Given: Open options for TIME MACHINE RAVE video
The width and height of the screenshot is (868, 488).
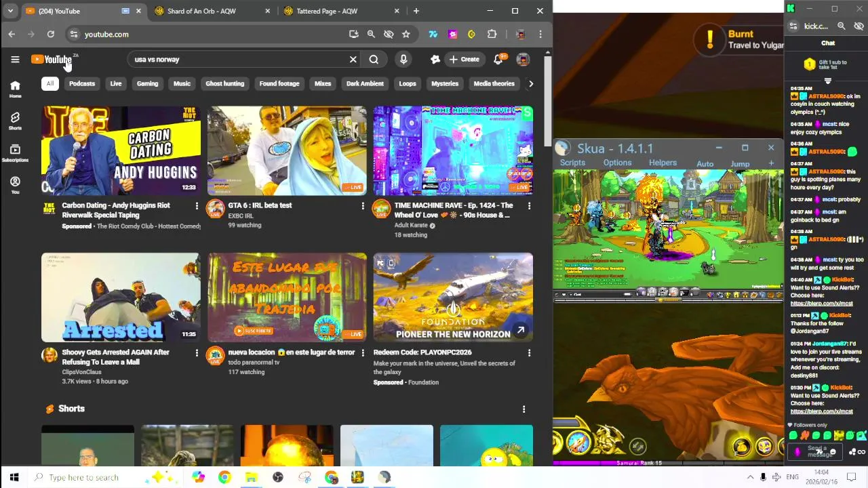Looking at the screenshot, I should click(529, 205).
